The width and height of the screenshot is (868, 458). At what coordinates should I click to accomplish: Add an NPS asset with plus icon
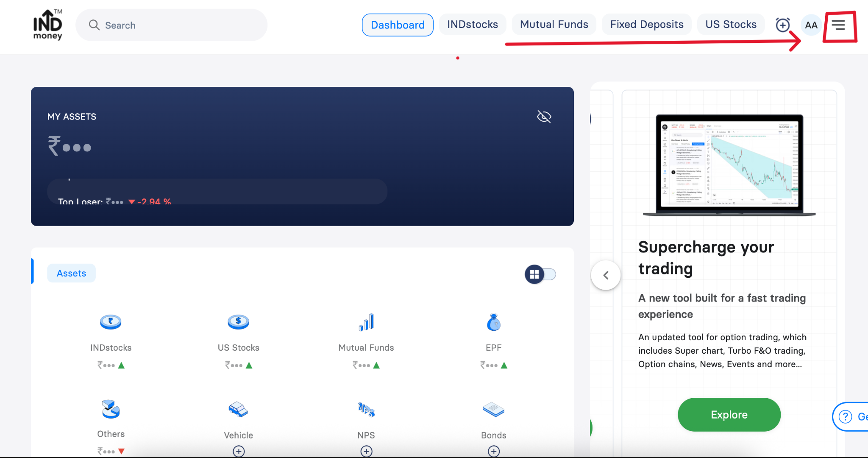tap(366, 451)
